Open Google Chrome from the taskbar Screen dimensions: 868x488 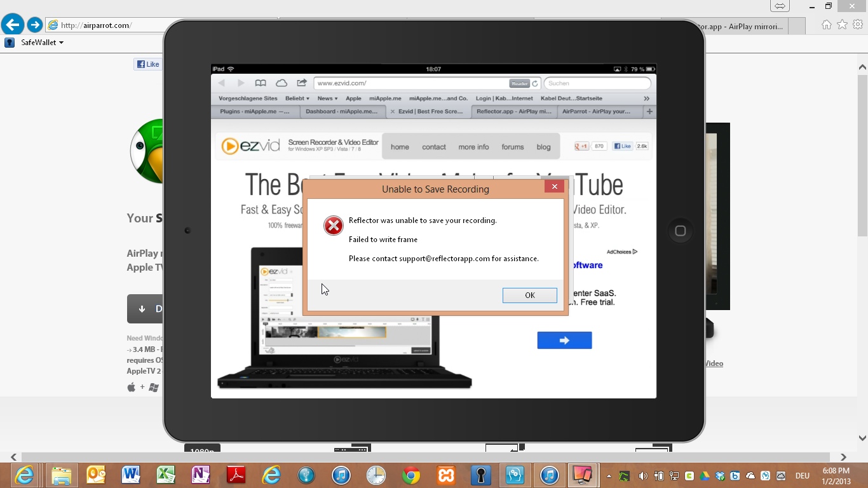411,475
